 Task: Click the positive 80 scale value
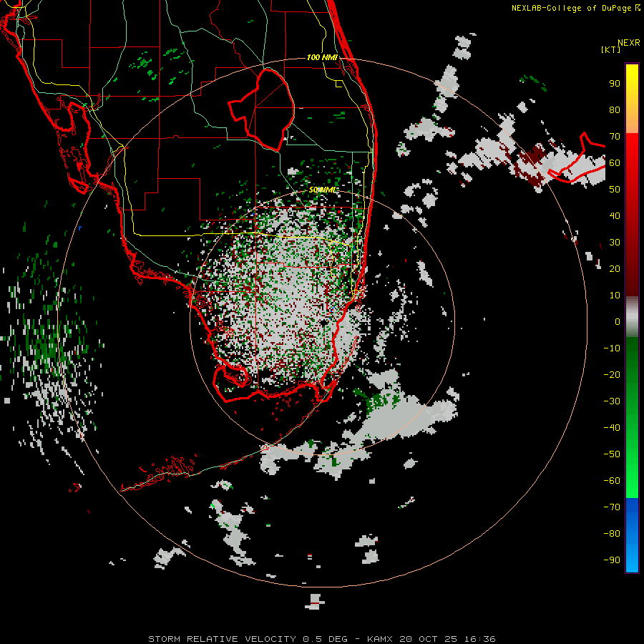[x=615, y=110]
